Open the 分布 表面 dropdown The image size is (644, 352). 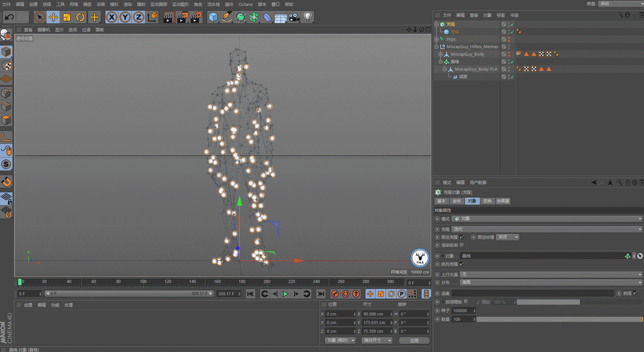point(552,283)
